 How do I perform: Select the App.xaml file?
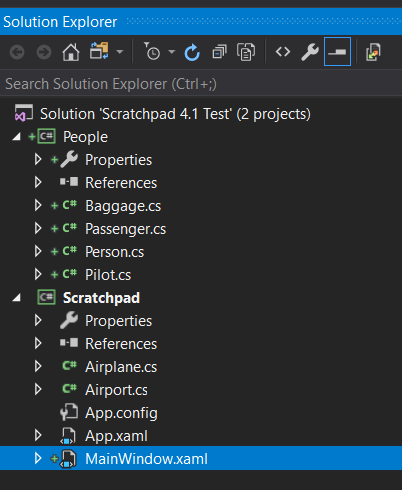116,436
